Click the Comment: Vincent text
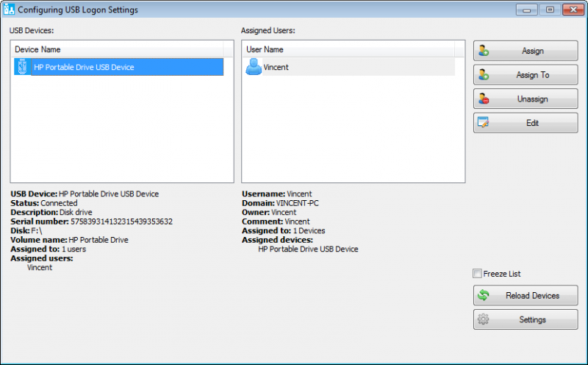 (276, 222)
